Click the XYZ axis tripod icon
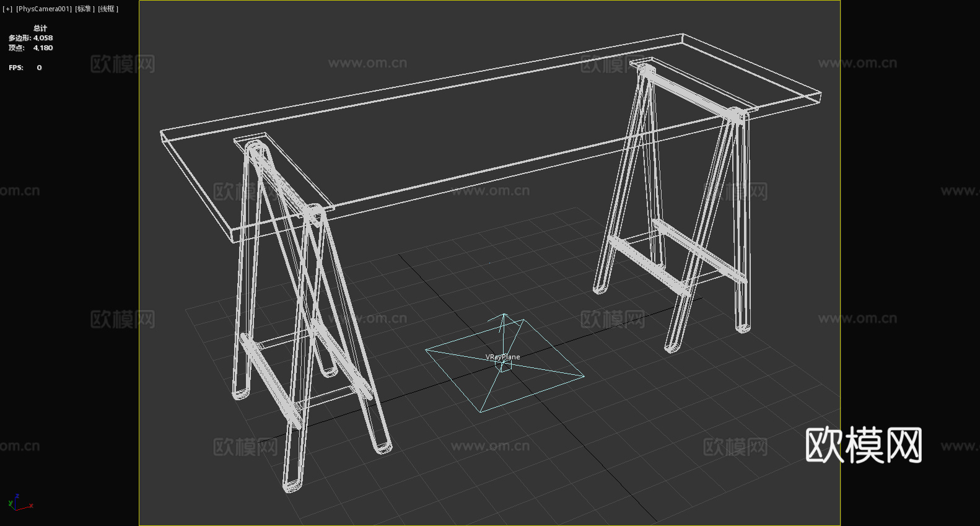Screen dimensions: 980x526 pos(20,502)
